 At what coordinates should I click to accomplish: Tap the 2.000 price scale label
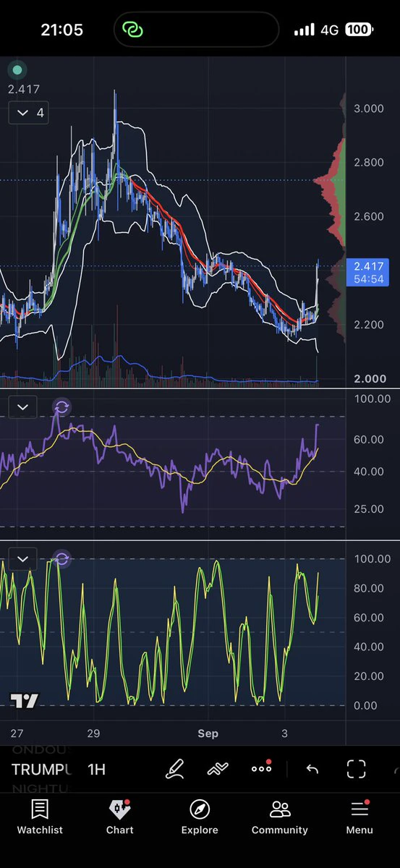coord(369,379)
